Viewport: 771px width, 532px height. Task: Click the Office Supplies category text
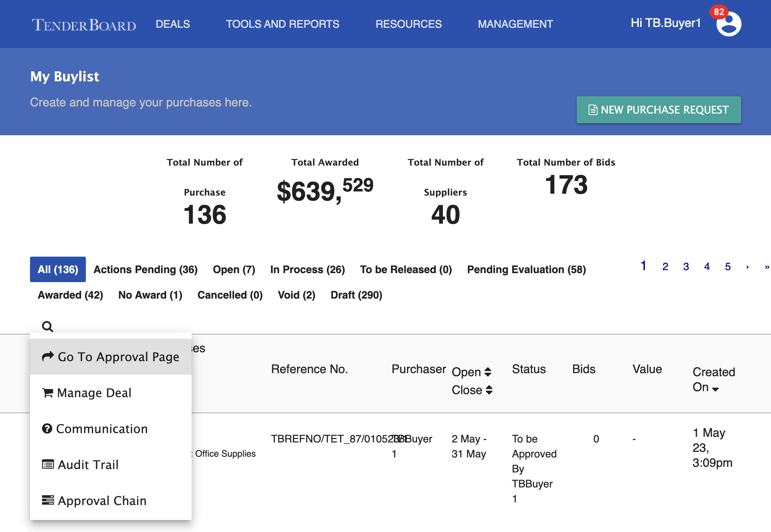pyautogui.click(x=225, y=453)
